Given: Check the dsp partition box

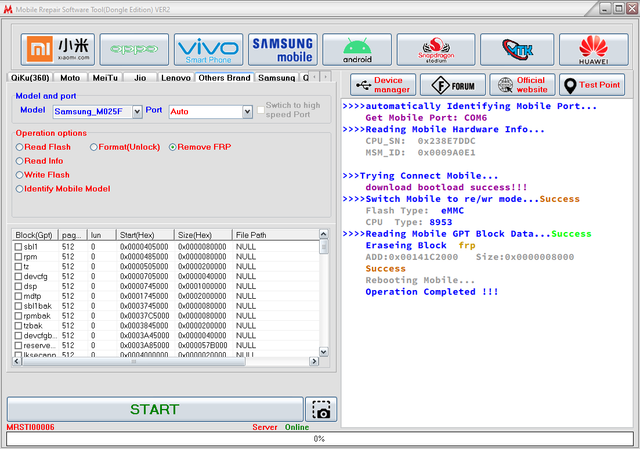Looking at the screenshot, I should pyautogui.click(x=18, y=286).
